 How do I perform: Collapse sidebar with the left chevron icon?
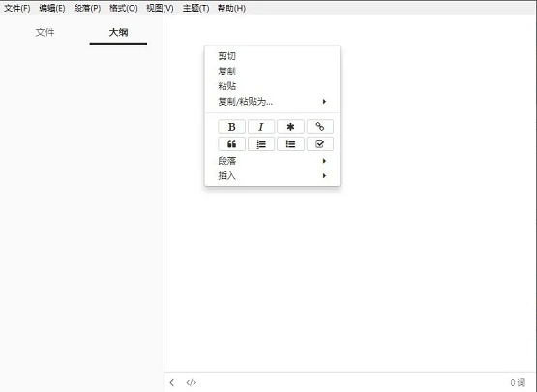pyautogui.click(x=172, y=382)
